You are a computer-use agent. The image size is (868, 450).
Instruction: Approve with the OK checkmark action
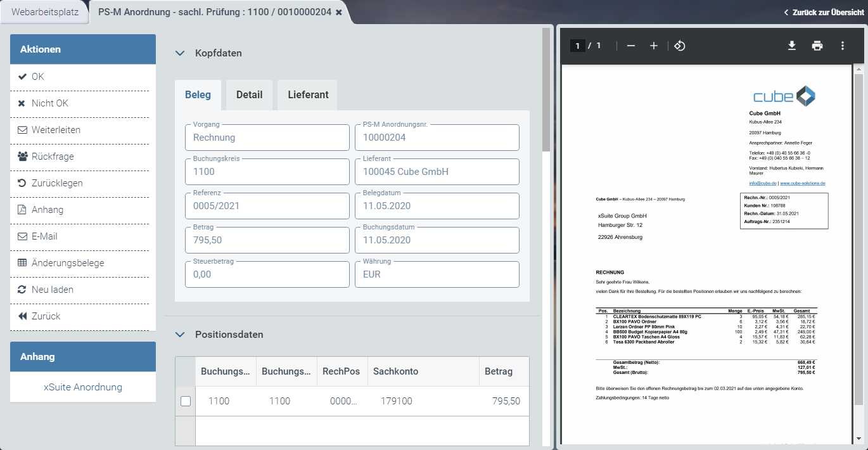(38, 77)
